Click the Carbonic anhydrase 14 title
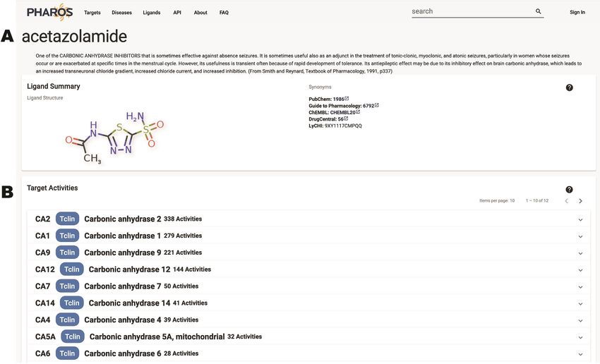600x364 pixels. pyautogui.click(x=129, y=303)
